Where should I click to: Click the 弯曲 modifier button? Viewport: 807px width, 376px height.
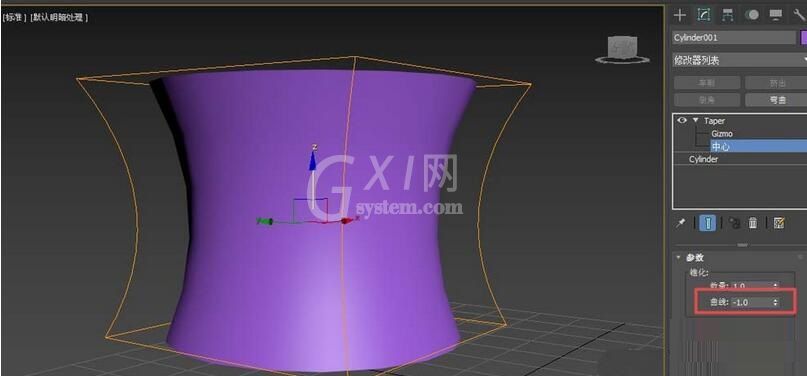coord(776,100)
